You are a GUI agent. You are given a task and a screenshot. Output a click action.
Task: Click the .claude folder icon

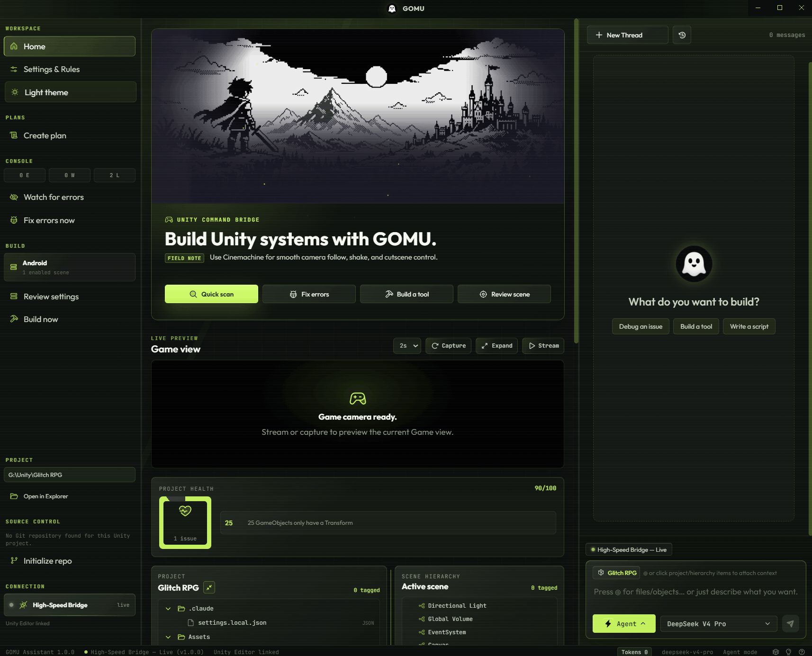tap(181, 609)
